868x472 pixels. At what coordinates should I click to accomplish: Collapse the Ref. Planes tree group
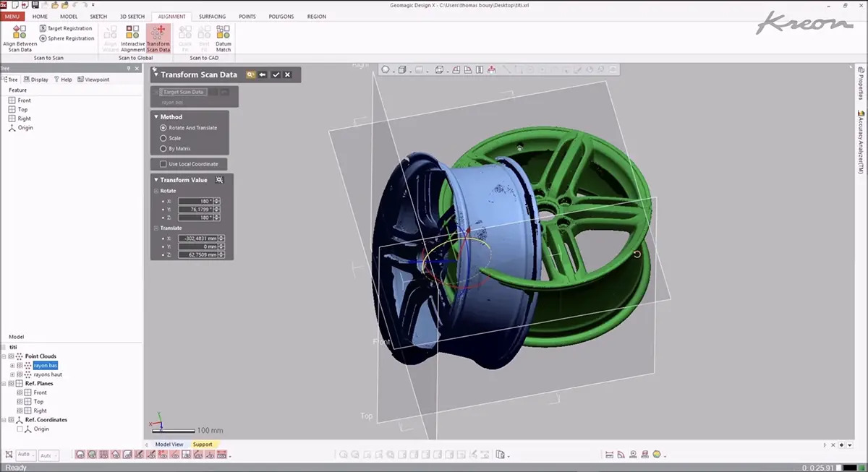[4, 383]
